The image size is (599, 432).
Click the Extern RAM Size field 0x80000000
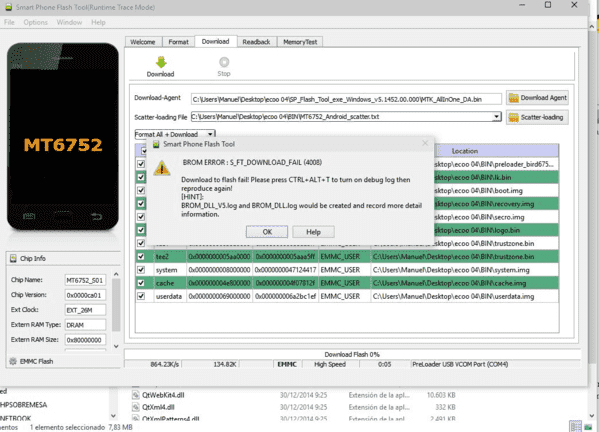point(85,340)
